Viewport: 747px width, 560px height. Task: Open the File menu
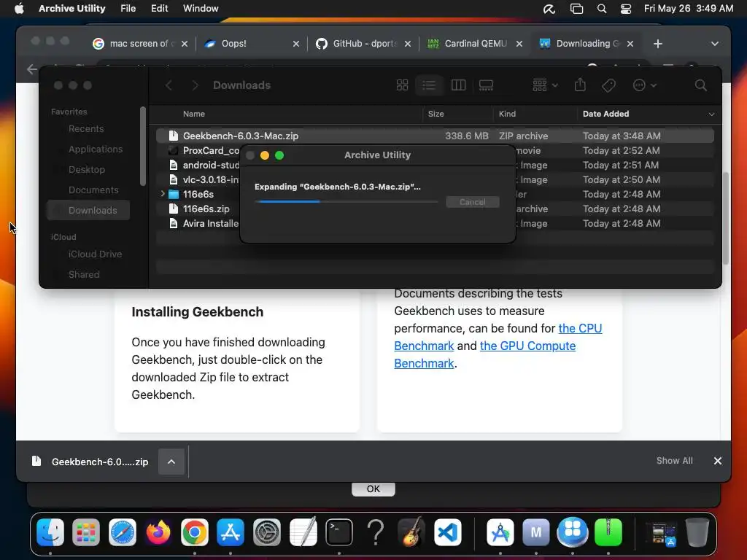(x=128, y=9)
